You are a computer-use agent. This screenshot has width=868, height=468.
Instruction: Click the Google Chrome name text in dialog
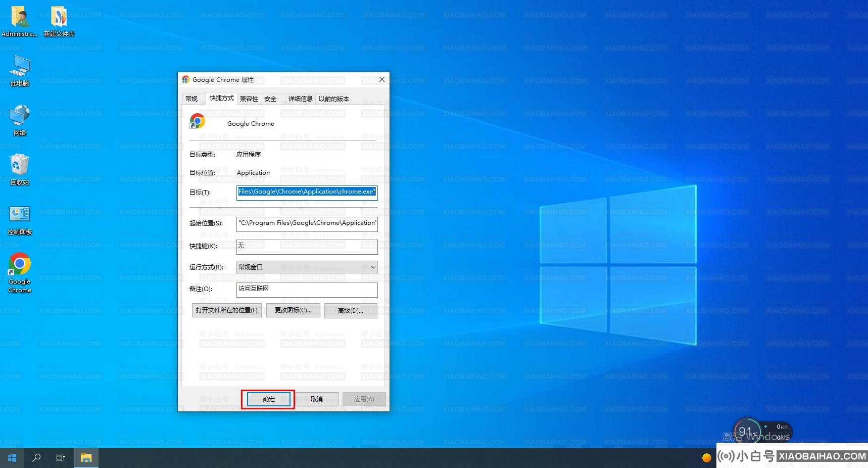pyautogui.click(x=251, y=124)
